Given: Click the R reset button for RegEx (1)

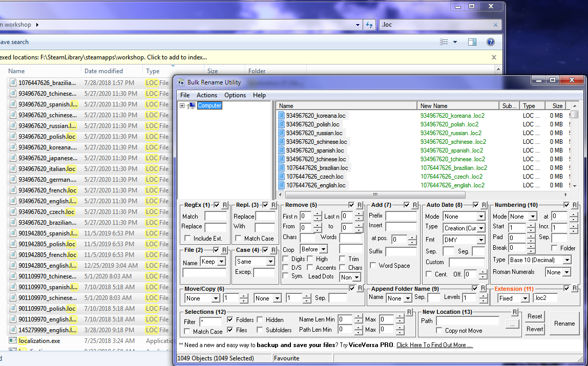Looking at the screenshot, I should 225,205.
